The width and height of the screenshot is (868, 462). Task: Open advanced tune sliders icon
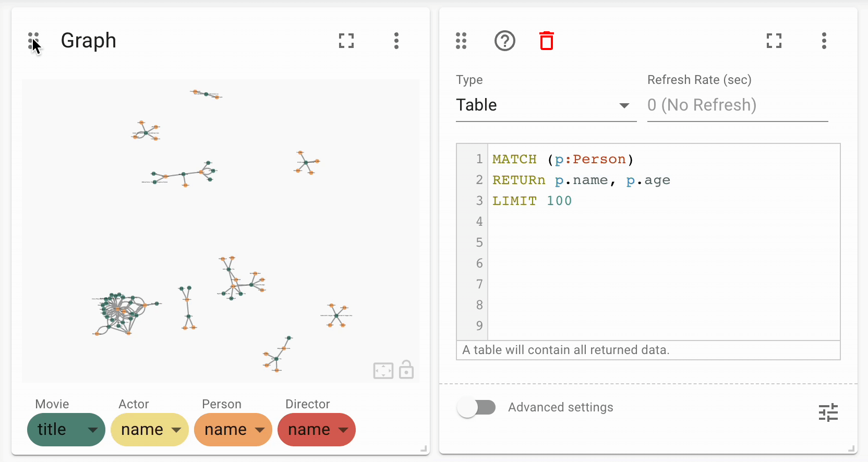pyautogui.click(x=828, y=412)
